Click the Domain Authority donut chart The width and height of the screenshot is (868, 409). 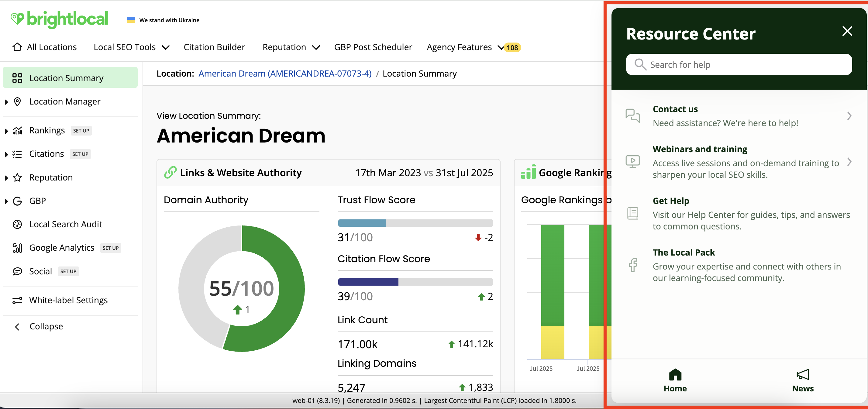242,288
